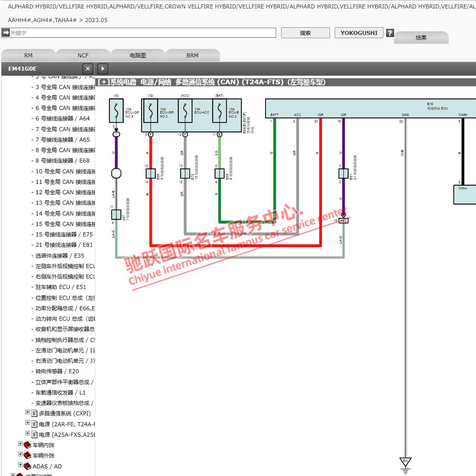
Task: Open the help question mark icon
Action: click(390, 33)
